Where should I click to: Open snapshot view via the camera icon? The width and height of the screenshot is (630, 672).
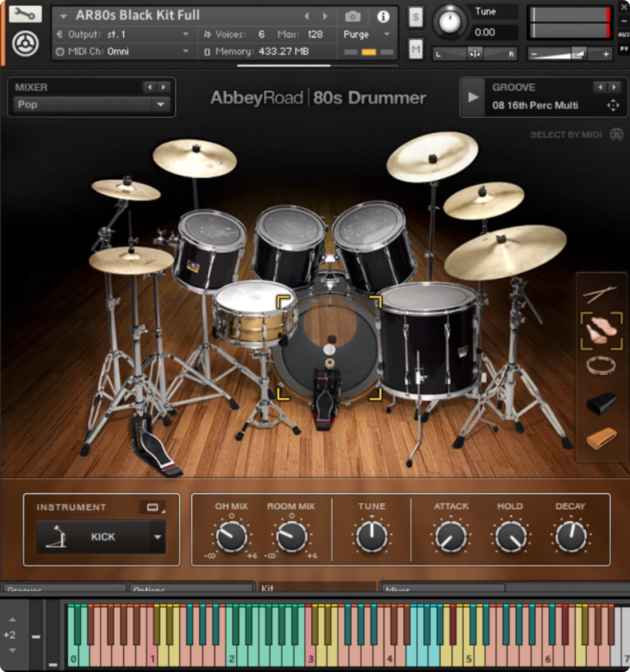353,16
